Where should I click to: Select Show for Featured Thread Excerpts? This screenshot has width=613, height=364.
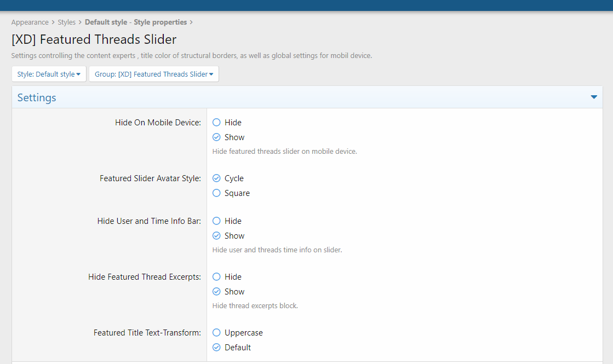(216, 292)
